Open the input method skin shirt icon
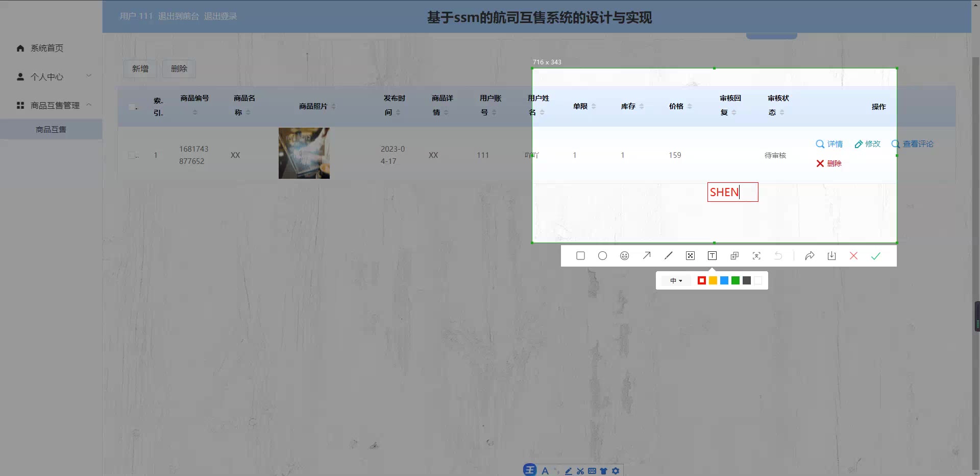Screen dimensions: 980x476 coord(604,471)
